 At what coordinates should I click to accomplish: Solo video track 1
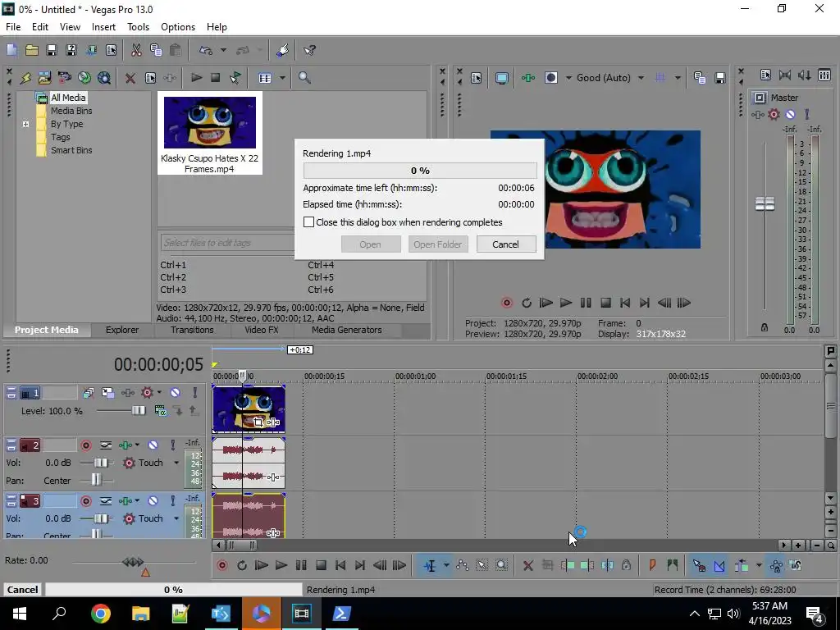pyautogui.click(x=195, y=393)
